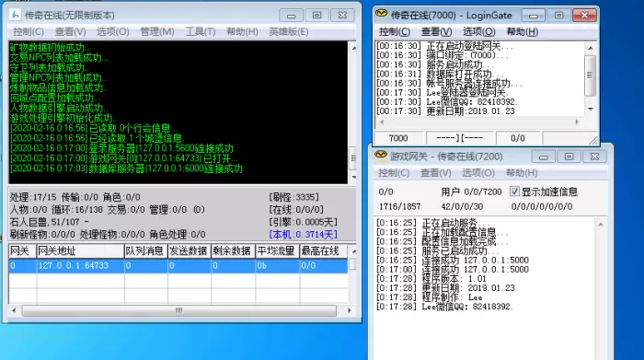Click the LoginGate window title bar icon
This screenshot has width=644, height=360.
(381, 14)
